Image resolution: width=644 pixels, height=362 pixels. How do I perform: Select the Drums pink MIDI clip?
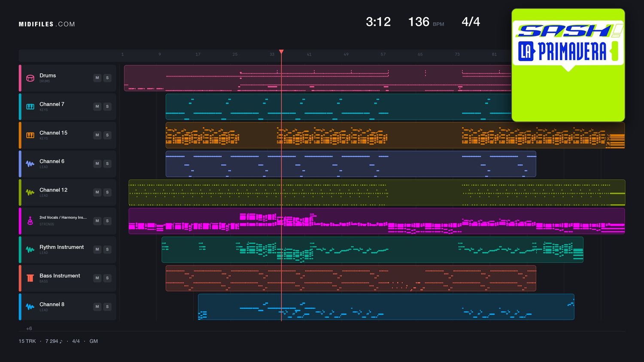pos(318,78)
